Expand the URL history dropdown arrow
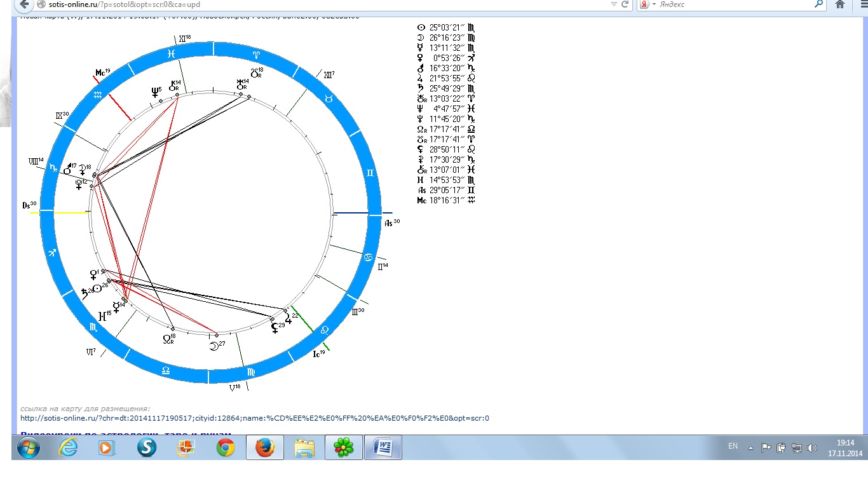Viewport: 868px width, 488px height. click(x=613, y=4)
